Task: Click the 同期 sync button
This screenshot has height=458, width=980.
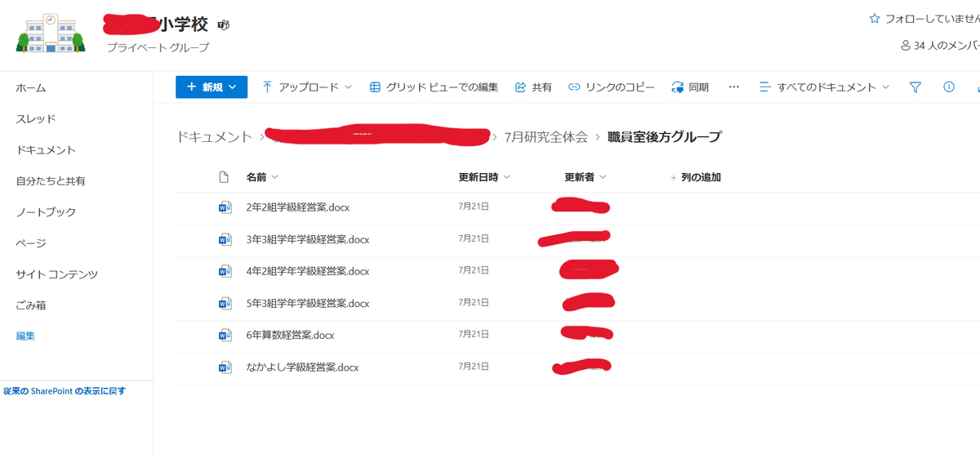Action: tap(690, 87)
